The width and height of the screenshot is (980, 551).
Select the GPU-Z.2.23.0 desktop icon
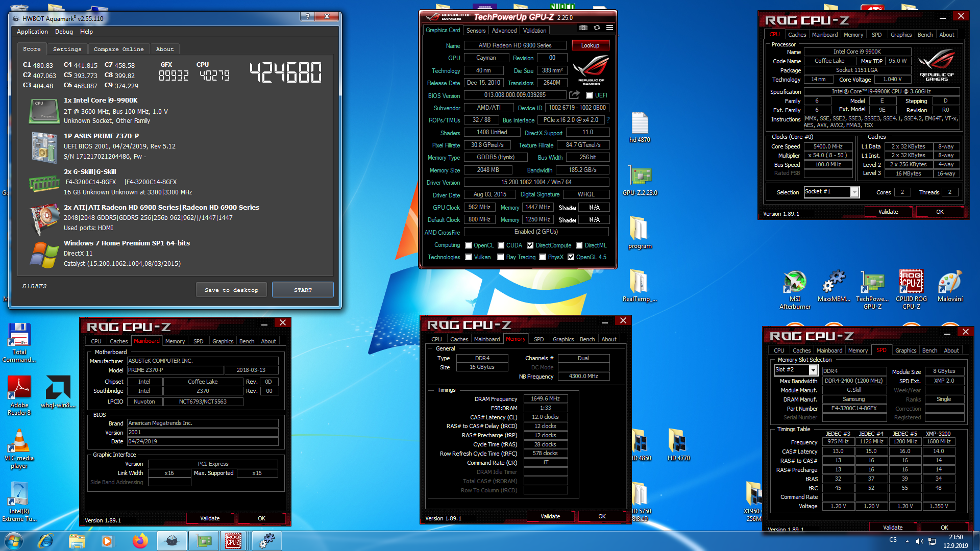coord(640,181)
